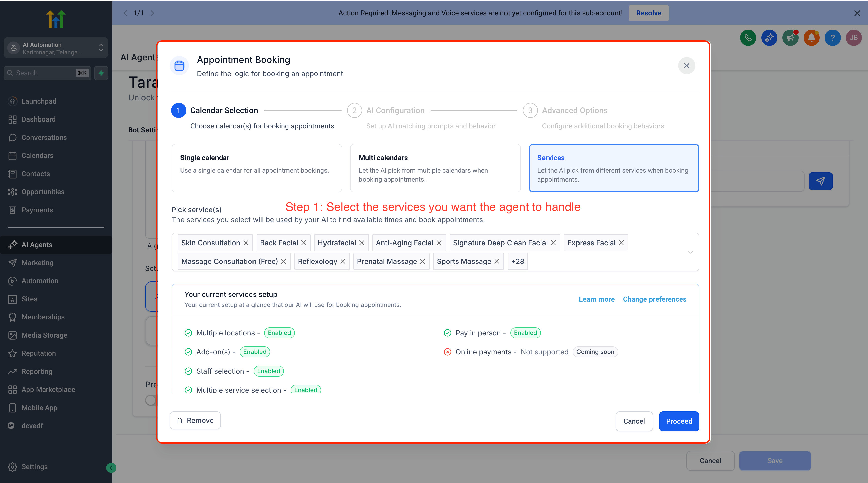Open AI Agents in the sidebar
The width and height of the screenshot is (868, 483).
(x=56, y=245)
